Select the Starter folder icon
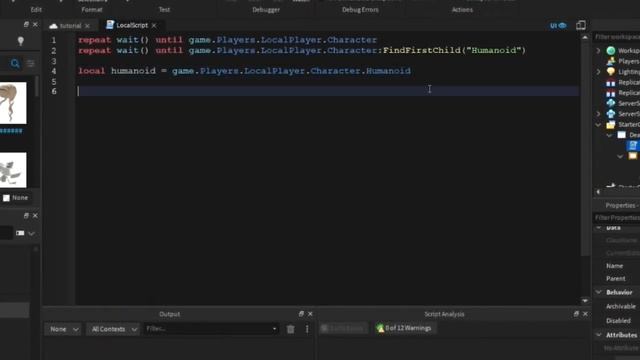The width and height of the screenshot is (640, 360). click(x=611, y=124)
